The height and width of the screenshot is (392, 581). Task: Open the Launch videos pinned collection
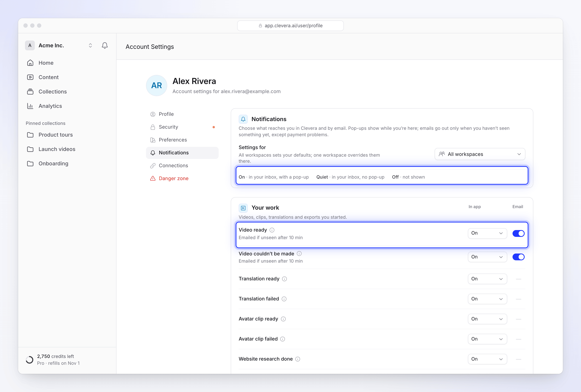(67, 149)
